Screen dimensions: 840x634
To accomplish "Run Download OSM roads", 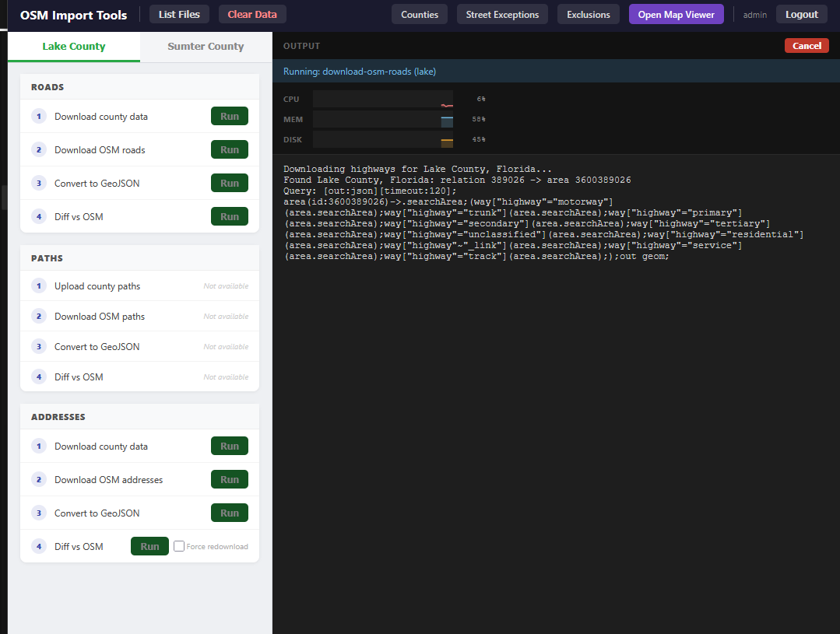I will pyautogui.click(x=230, y=150).
